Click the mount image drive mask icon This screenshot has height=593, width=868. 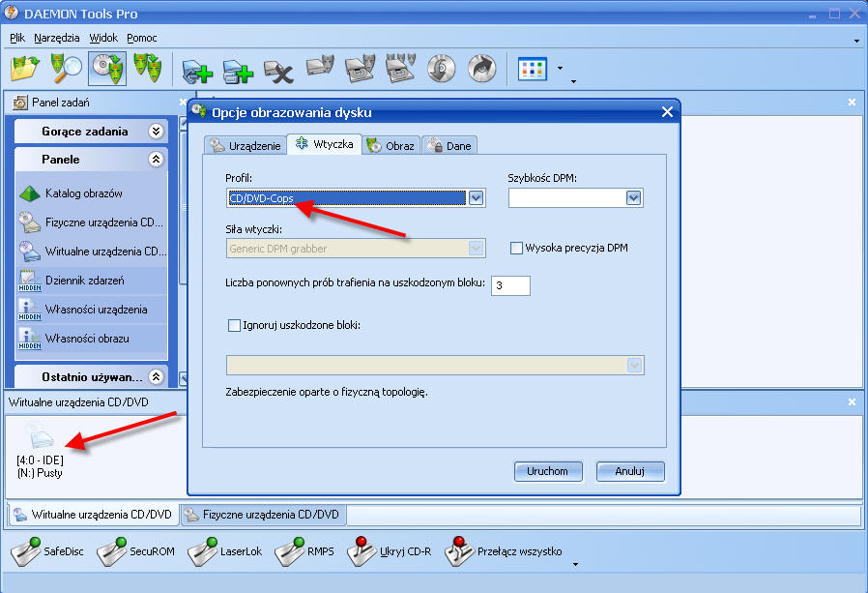click(x=320, y=68)
